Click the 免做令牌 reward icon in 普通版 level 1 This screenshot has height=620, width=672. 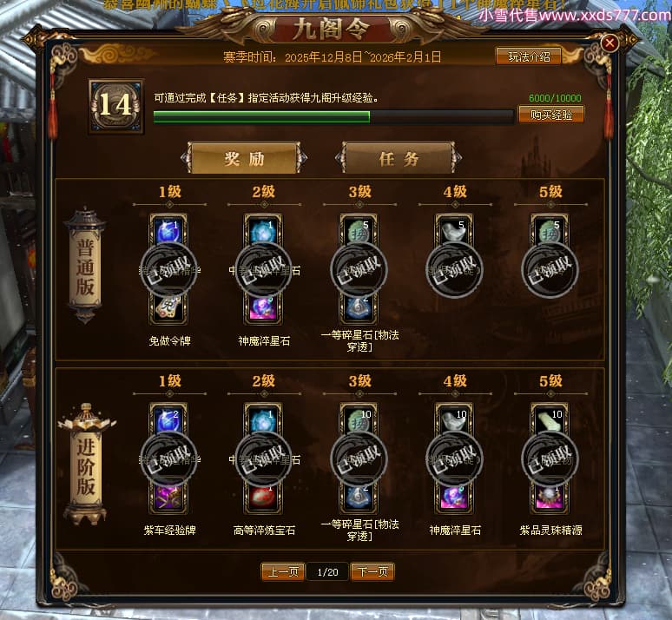point(168,308)
